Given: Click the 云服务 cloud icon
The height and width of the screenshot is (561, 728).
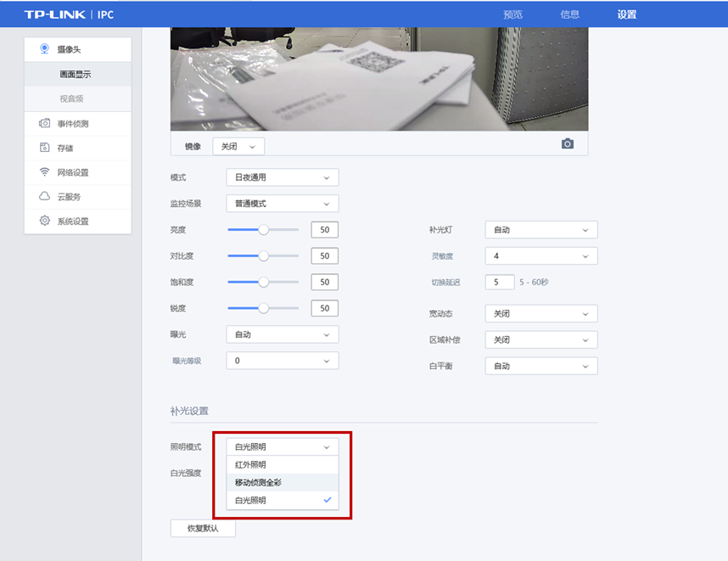Looking at the screenshot, I should [44, 196].
